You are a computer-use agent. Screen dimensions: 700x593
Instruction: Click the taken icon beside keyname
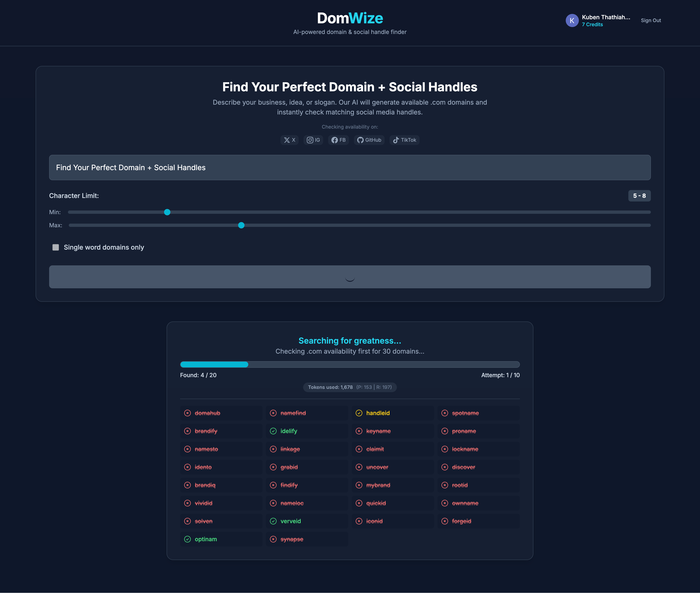click(359, 431)
